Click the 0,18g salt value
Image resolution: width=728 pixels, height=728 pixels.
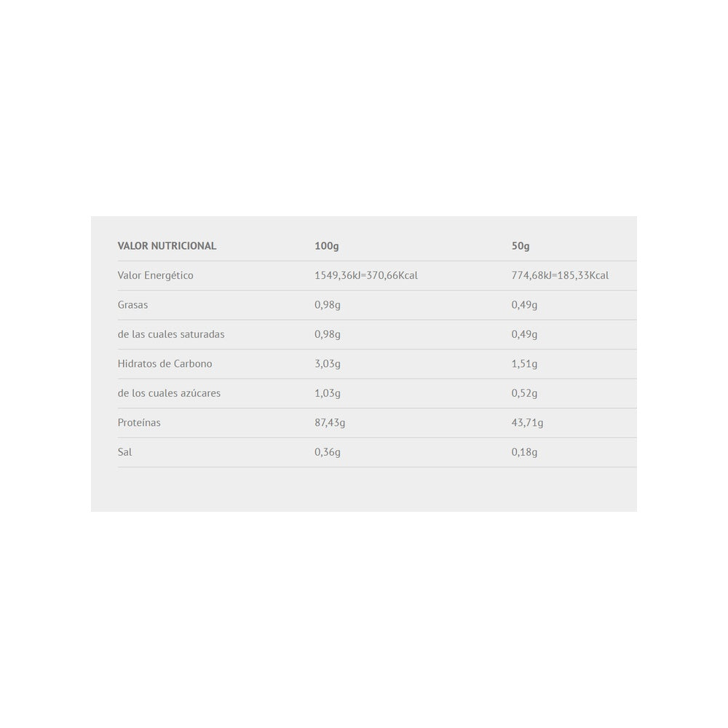(524, 452)
